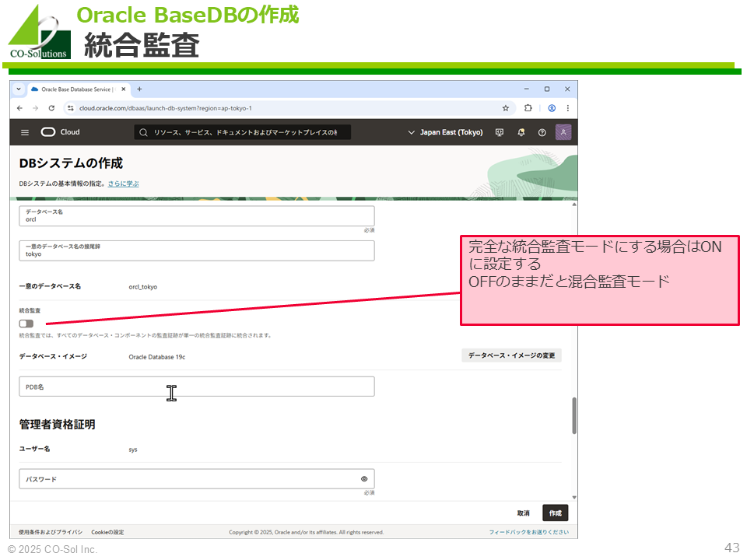
Task: Click the DBシステムの作成 page heading
Action: click(x=71, y=163)
